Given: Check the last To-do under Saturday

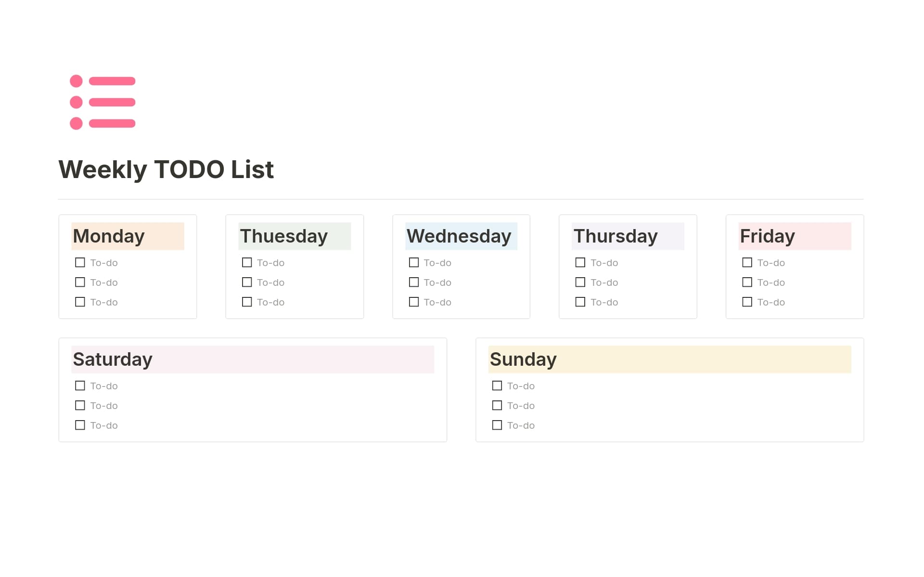Looking at the screenshot, I should (80, 425).
